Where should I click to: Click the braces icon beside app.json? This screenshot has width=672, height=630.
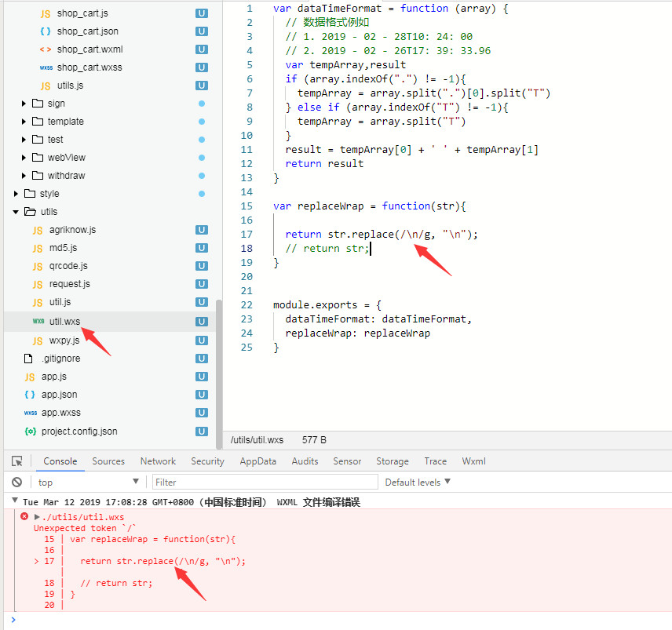30,395
